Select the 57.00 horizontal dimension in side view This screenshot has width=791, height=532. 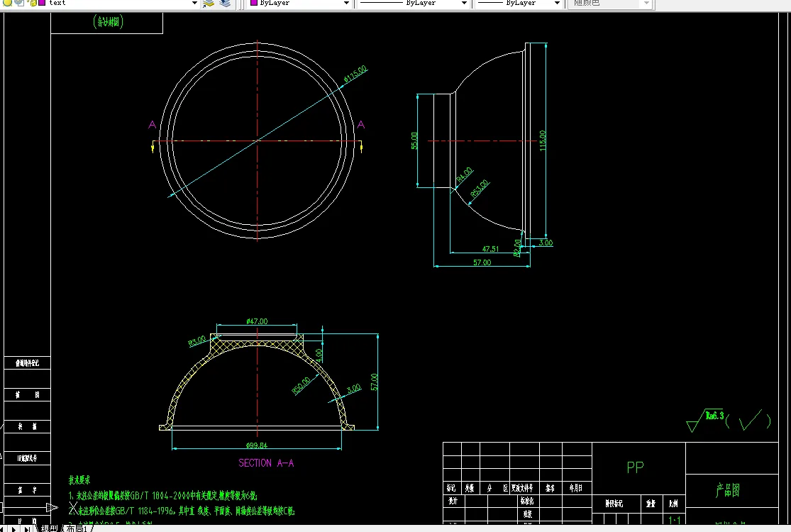pos(482,262)
